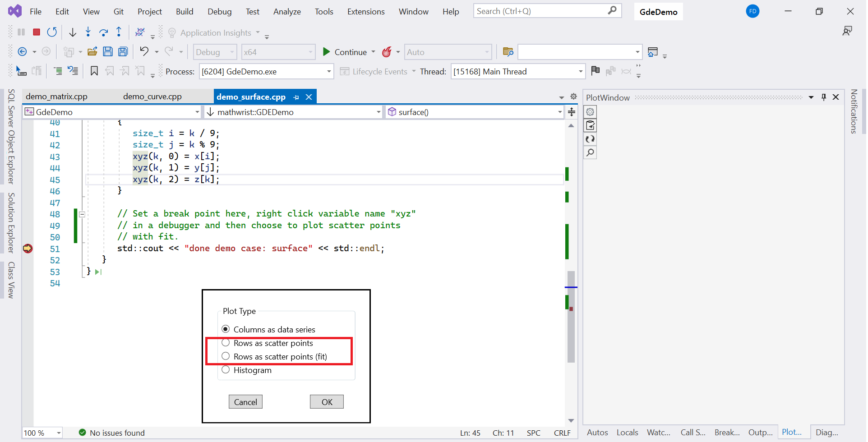Screen dimensions: 868x442
Task: Click the Hot Reload flame icon
Action: click(387, 52)
